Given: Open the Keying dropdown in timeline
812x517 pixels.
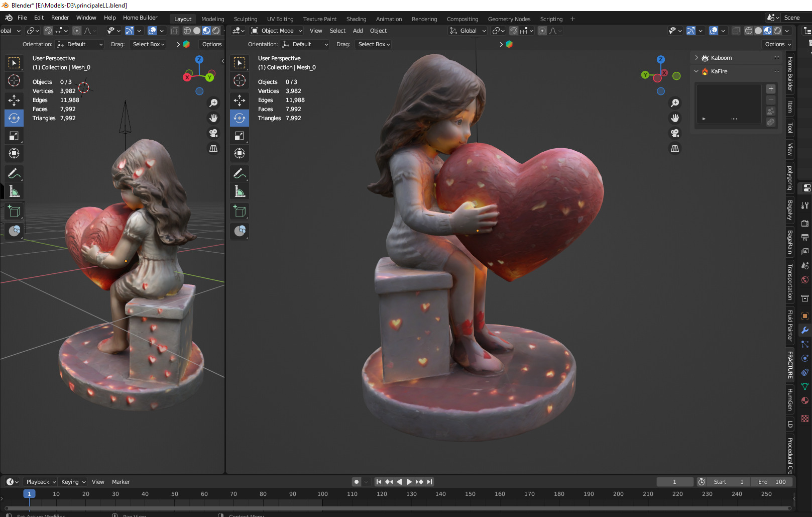Looking at the screenshot, I should [73, 482].
